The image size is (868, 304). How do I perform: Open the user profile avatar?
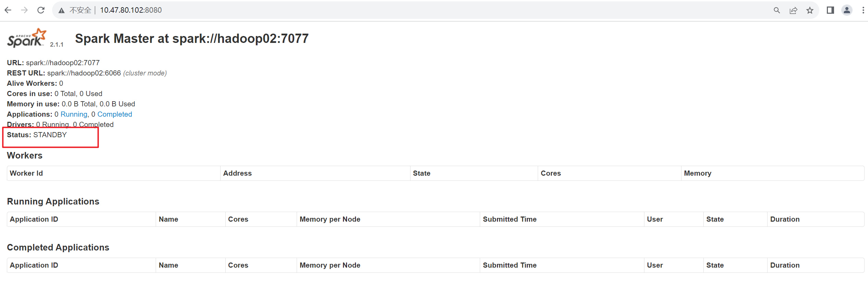click(847, 10)
